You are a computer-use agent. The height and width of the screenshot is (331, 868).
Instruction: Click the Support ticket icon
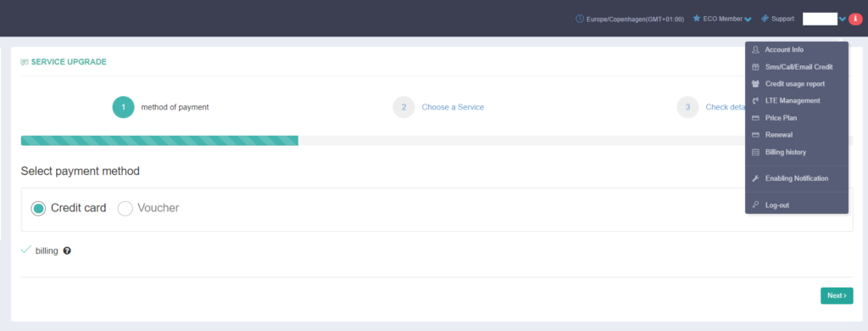(765, 19)
